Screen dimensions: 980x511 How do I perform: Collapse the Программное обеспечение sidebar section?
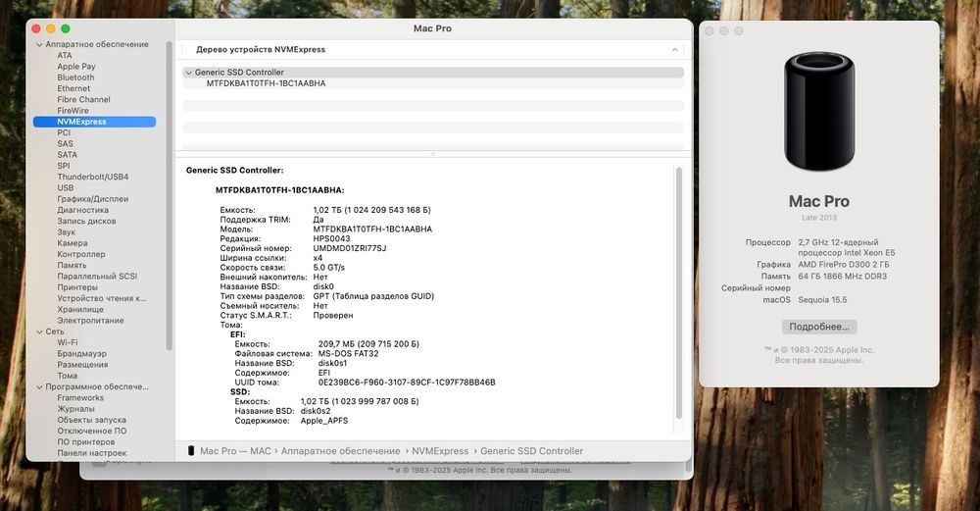39,387
